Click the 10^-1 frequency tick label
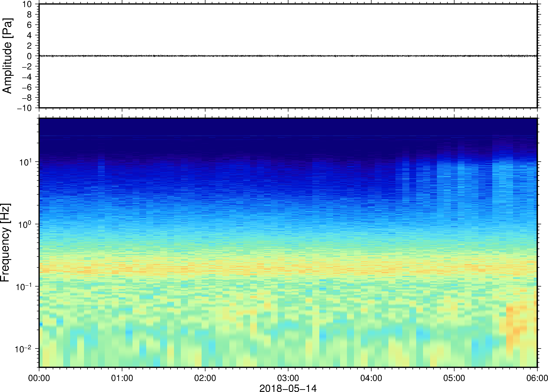 pos(24,287)
